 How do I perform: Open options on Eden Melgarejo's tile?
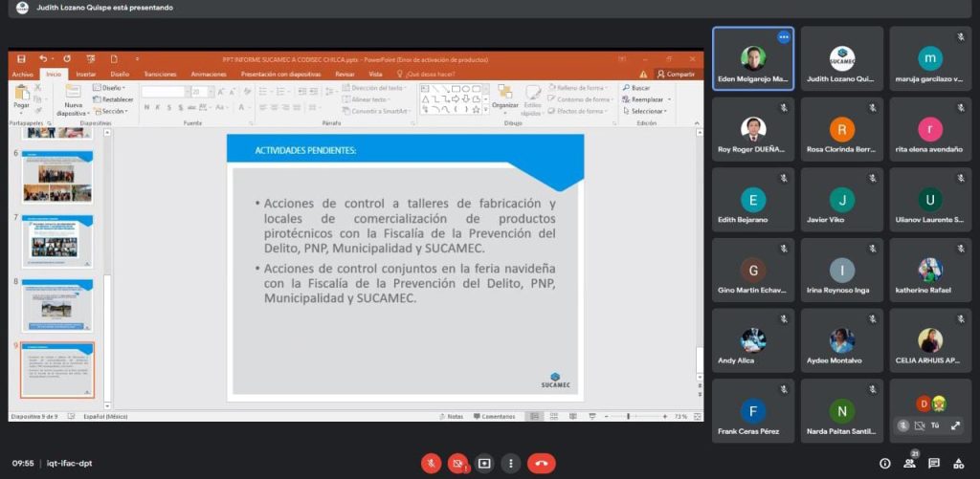tap(783, 37)
